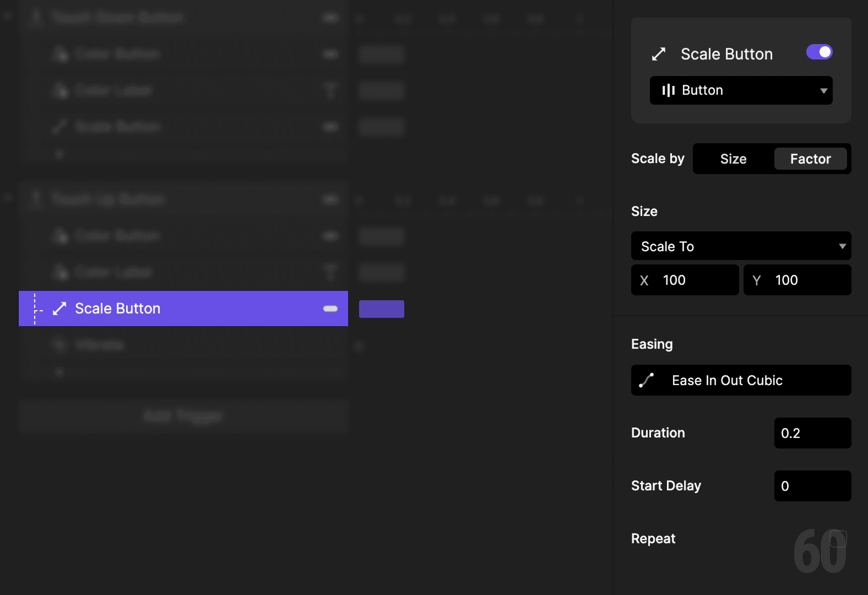The image size is (868, 595).
Task: Open the Scale To dropdown
Action: (741, 246)
